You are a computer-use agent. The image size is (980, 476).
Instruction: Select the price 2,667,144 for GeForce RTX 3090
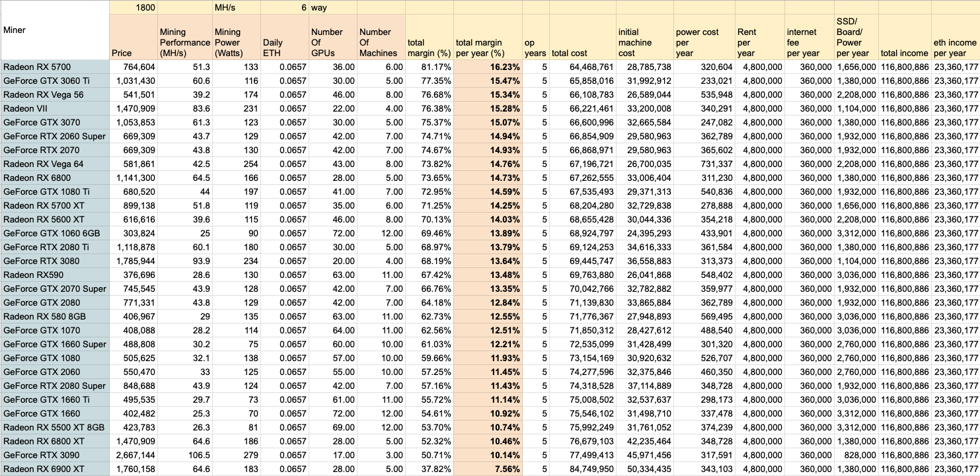133,455
